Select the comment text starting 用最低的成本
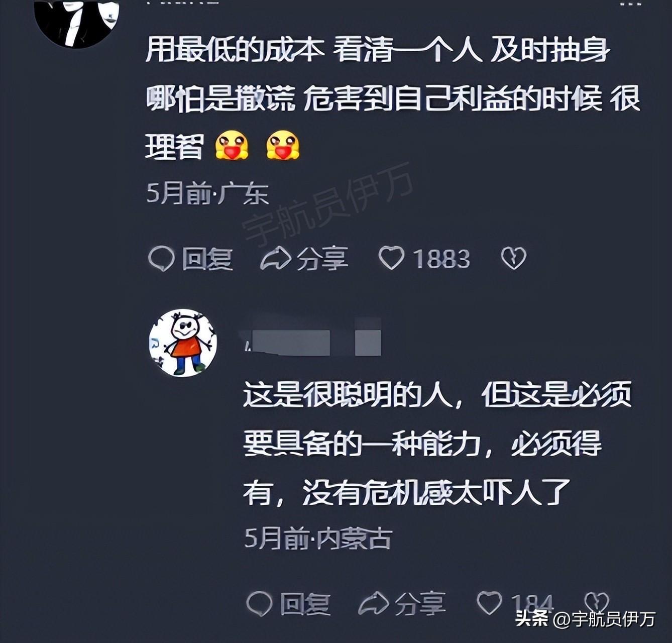The image size is (672, 643). click(393, 99)
